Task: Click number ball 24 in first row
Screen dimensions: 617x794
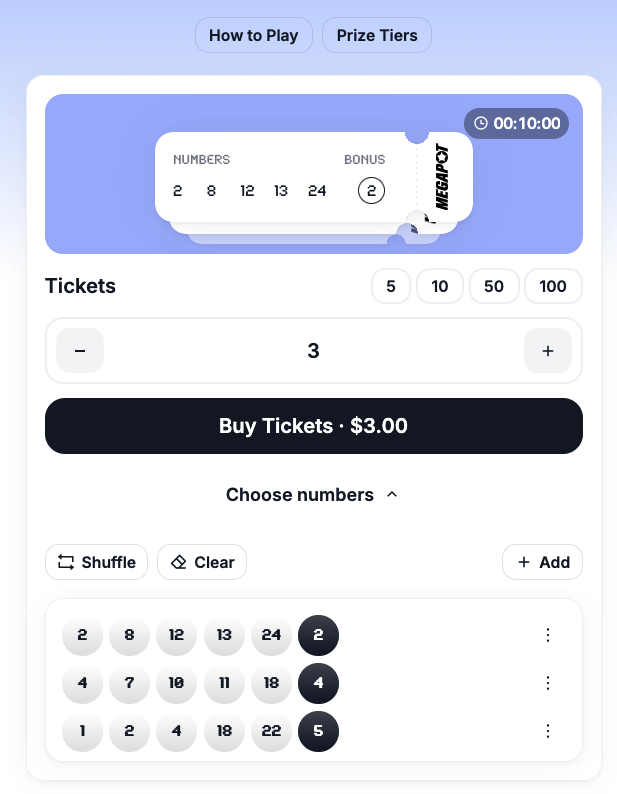Action: coord(271,635)
